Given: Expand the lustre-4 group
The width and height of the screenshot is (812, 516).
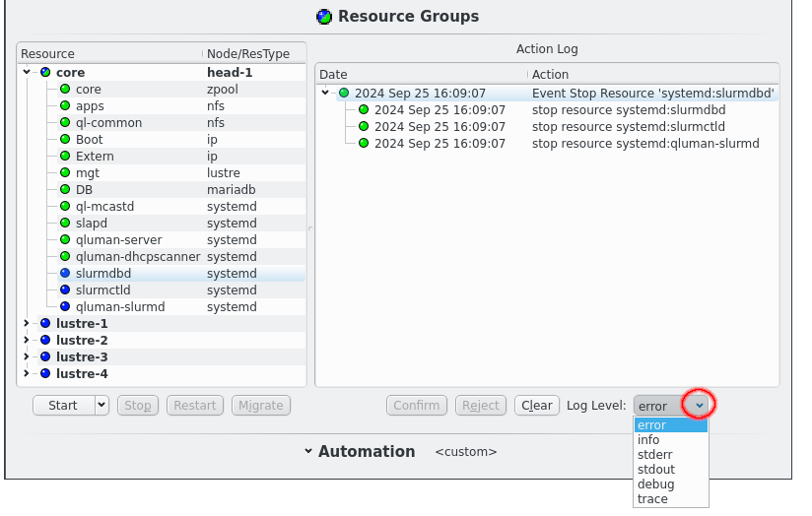Looking at the screenshot, I should [x=27, y=373].
